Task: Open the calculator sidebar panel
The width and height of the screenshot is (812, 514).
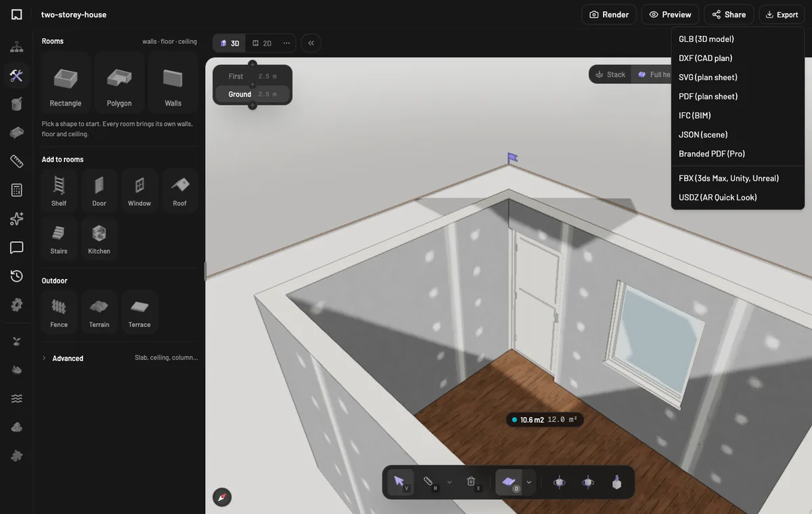Action: coord(17,190)
